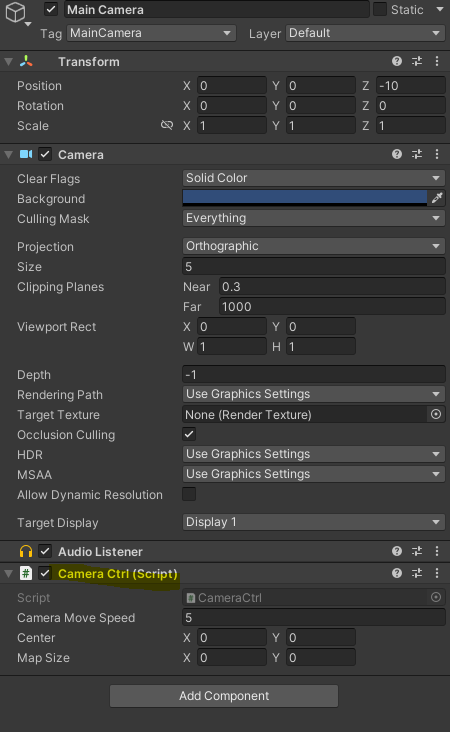This screenshot has width=450, height=732.
Task: Disable the Camera Ctrl script checkbox
Action: point(45,573)
